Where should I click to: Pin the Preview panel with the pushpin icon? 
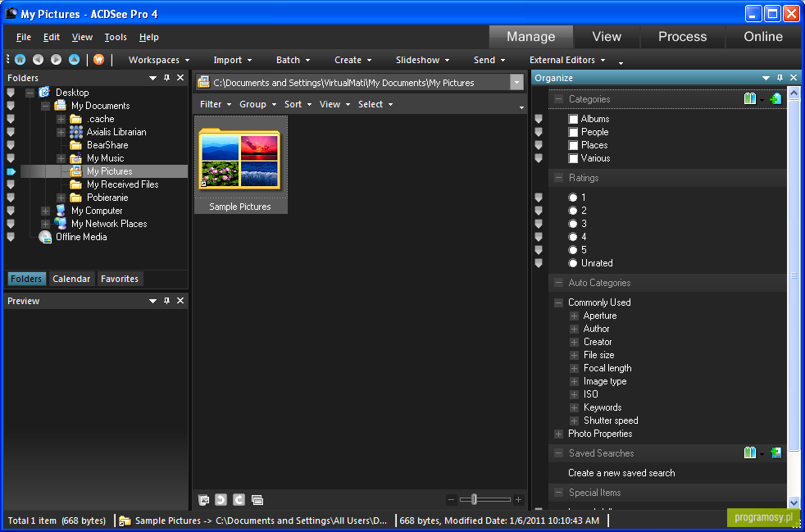(166, 300)
